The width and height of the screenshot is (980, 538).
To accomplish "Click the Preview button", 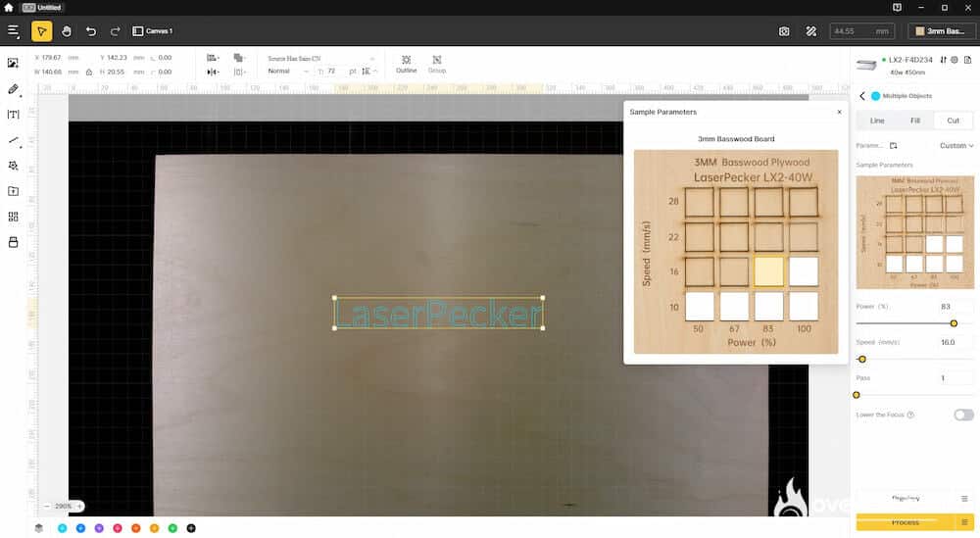I will 906,499.
